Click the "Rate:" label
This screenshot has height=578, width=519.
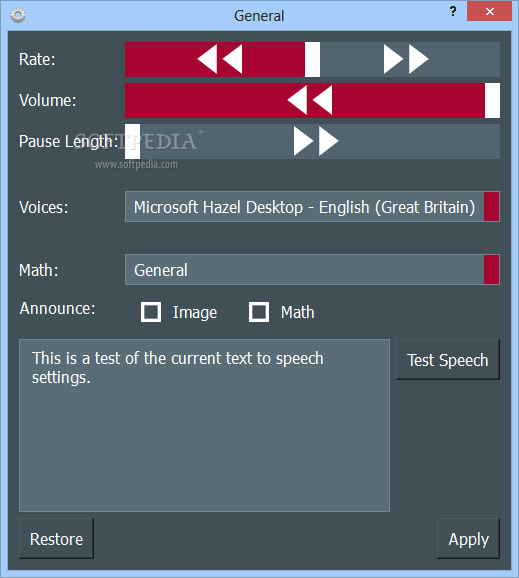tap(37, 59)
